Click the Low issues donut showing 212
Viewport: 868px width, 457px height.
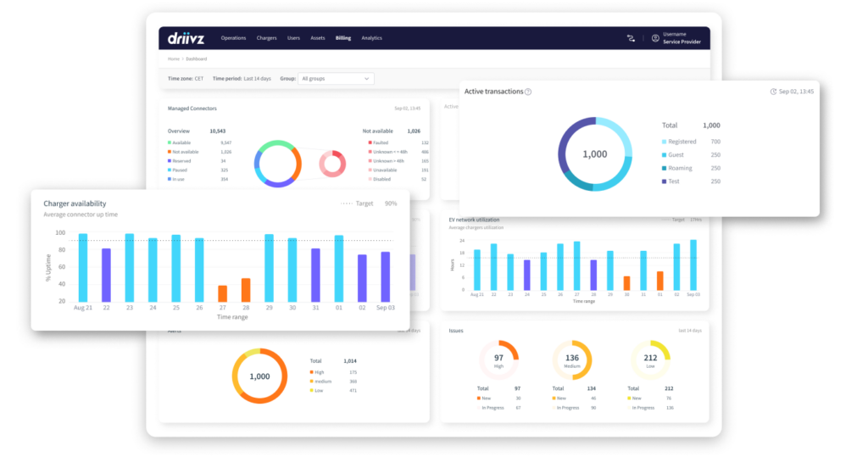650,361
